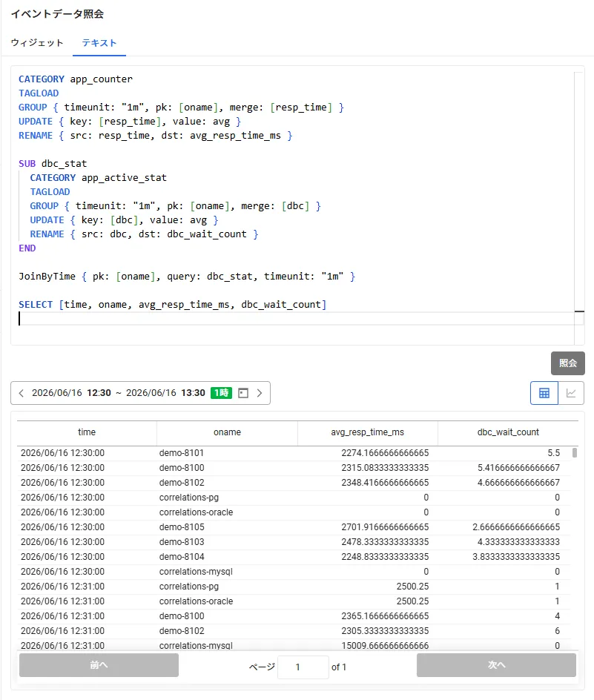Sort by the oname column header
Image resolution: width=594 pixels, height=700 pixels.
coord(227,432)
